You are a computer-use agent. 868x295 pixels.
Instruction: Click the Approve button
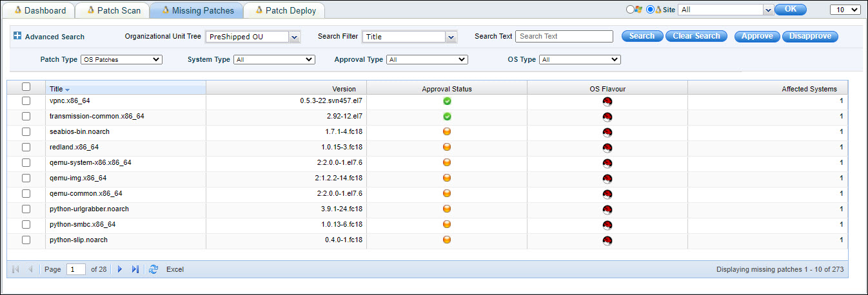[x=757, y=36]
